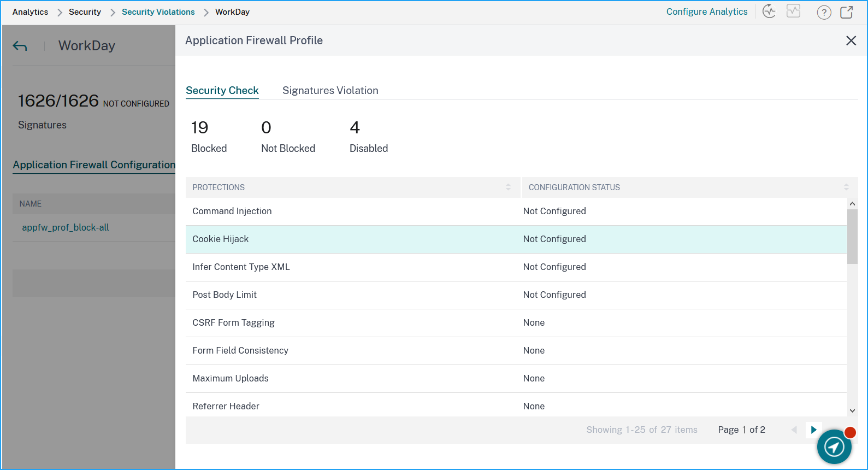The width and height of the screenshot is (868, 470).
Task: Click the WorkDay breadcrumb item
Action: [x=232, y=12]
